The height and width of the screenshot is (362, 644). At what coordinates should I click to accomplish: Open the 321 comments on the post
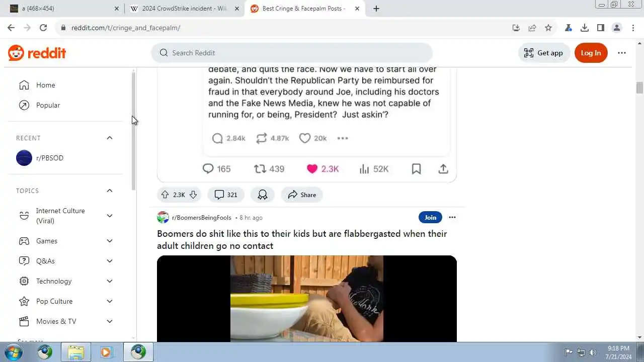(x=226, y=195)
